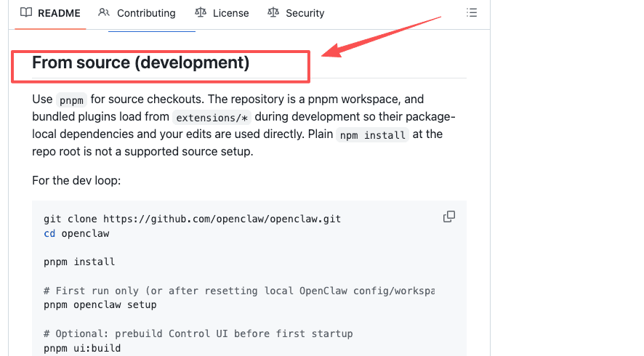Click the License scale icon
Image resolution: width=644 pixels, height=356 pixels.
tap(201, 13)
